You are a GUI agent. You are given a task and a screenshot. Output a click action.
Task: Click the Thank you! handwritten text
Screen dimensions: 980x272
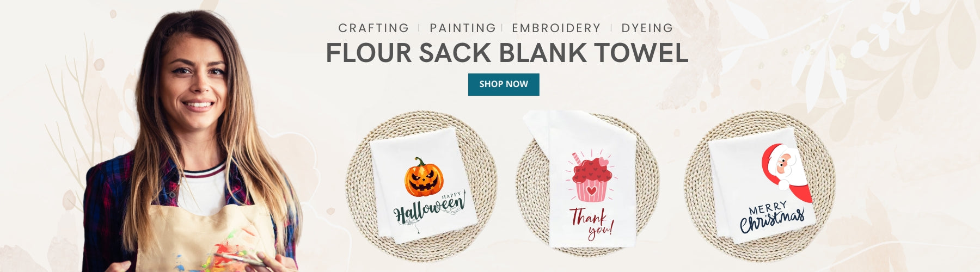click(591, 223)
